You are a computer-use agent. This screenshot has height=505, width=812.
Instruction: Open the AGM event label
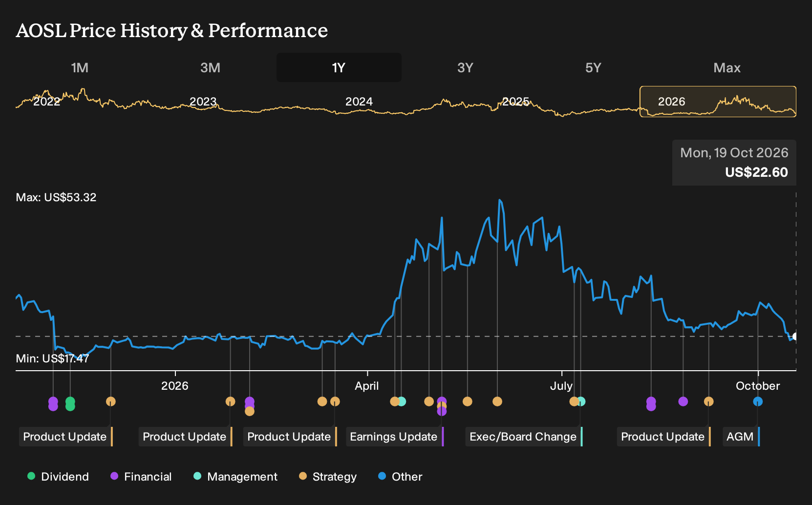(741, 437)
